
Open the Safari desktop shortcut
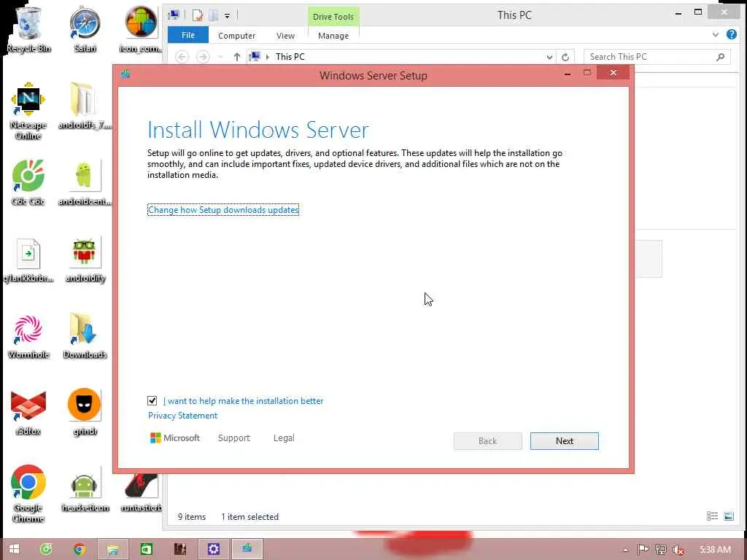[85, 29]
